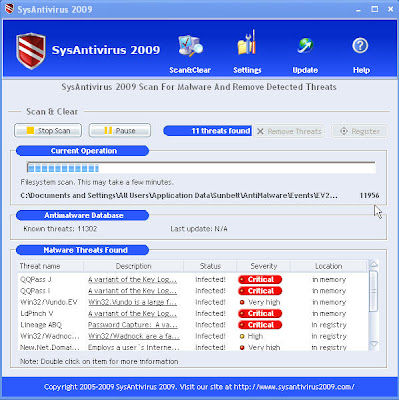The image size is (399, 400).
Task: Click the current scanned file path
Action: (179, 195)
